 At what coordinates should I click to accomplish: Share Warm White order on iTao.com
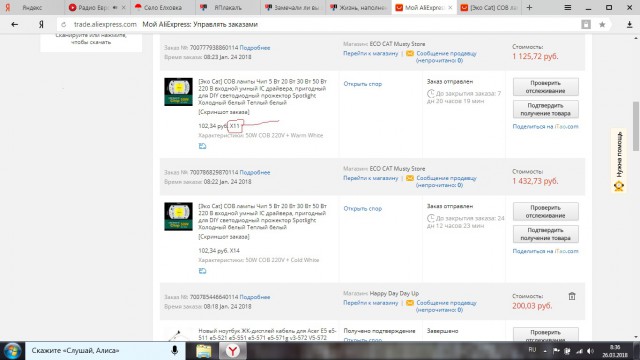pyautogui.click(x=545, y=127)
